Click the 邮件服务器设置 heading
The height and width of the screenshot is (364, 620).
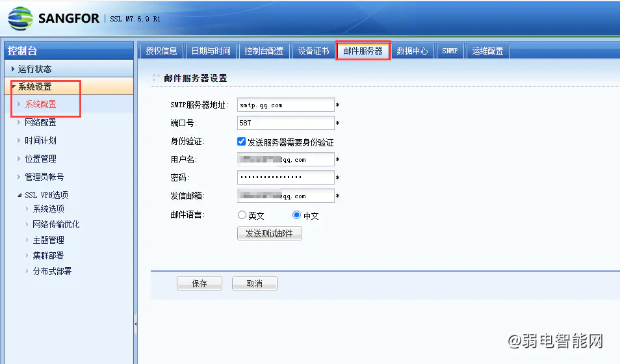click(196, 79)
